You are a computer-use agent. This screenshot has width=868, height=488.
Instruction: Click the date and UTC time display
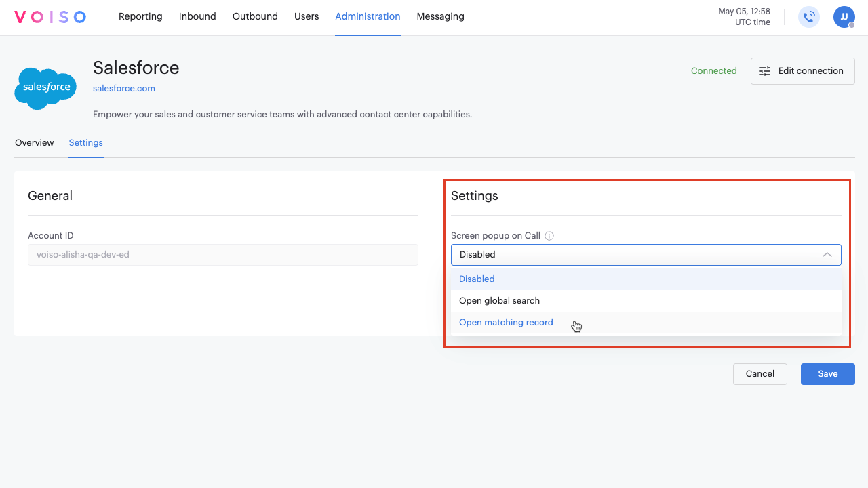pyautogui.click(x=745, y=17)
